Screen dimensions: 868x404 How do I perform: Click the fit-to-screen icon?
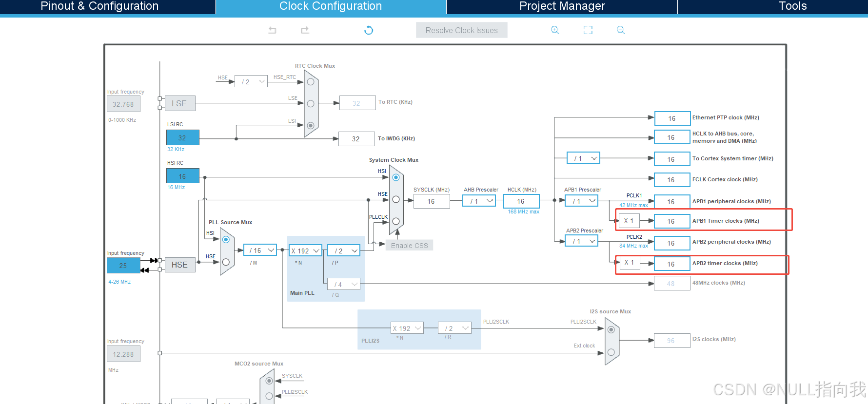588,30
